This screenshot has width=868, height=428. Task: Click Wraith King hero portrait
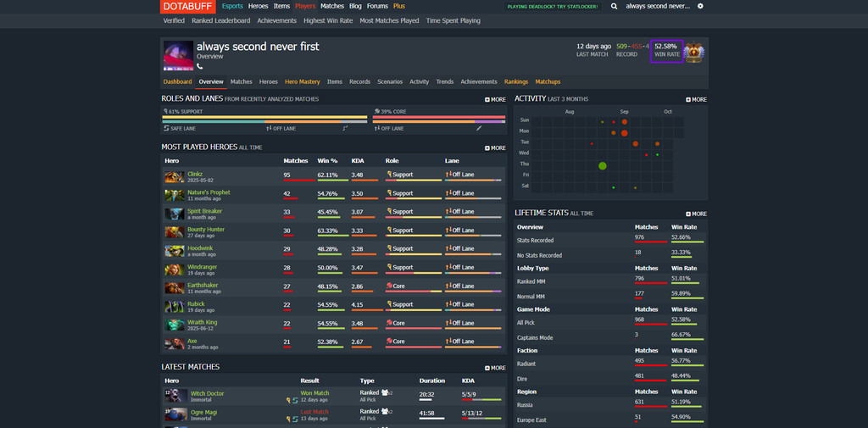point(175,325)
